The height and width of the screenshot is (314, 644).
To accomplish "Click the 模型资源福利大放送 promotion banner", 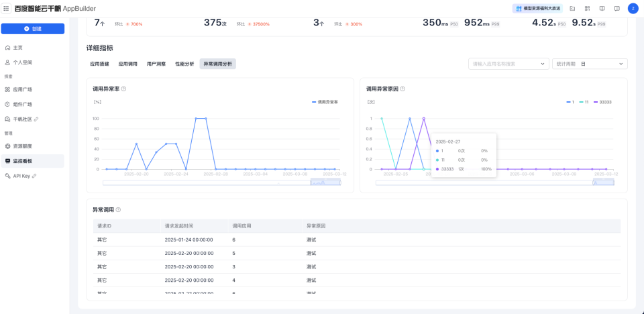I will [537, 8].
